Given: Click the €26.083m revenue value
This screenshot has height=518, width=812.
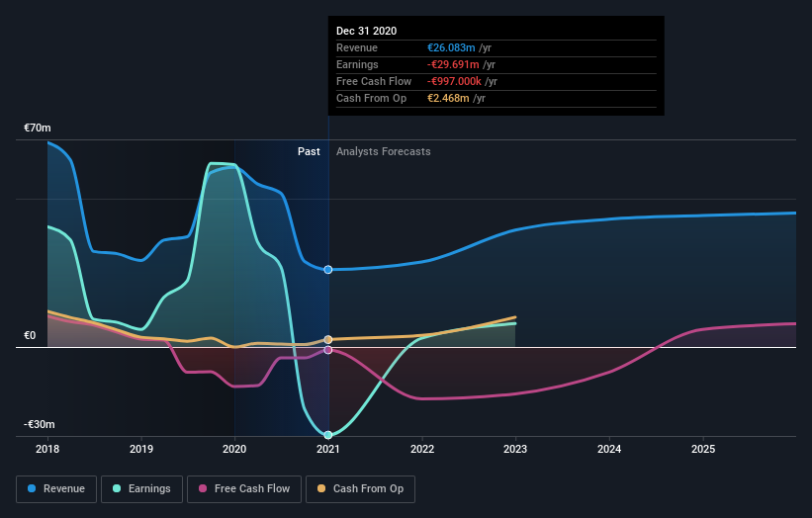Looking at the screenshot, I should coord(451,47).
